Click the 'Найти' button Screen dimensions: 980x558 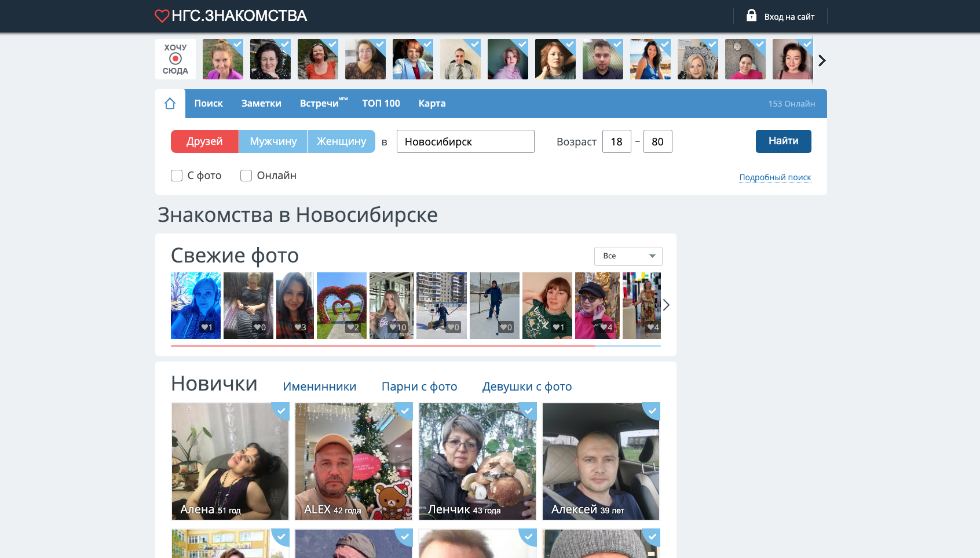tap(783, 141)
